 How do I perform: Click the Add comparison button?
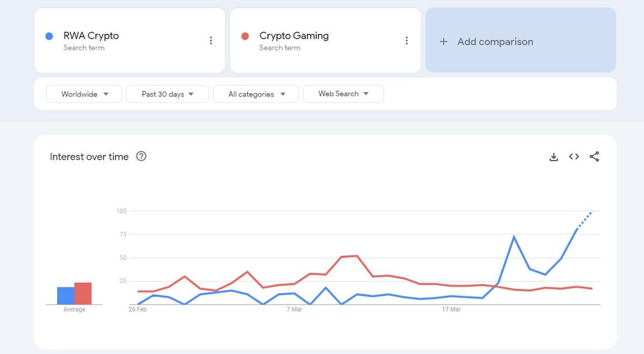(x=495, y=42)
